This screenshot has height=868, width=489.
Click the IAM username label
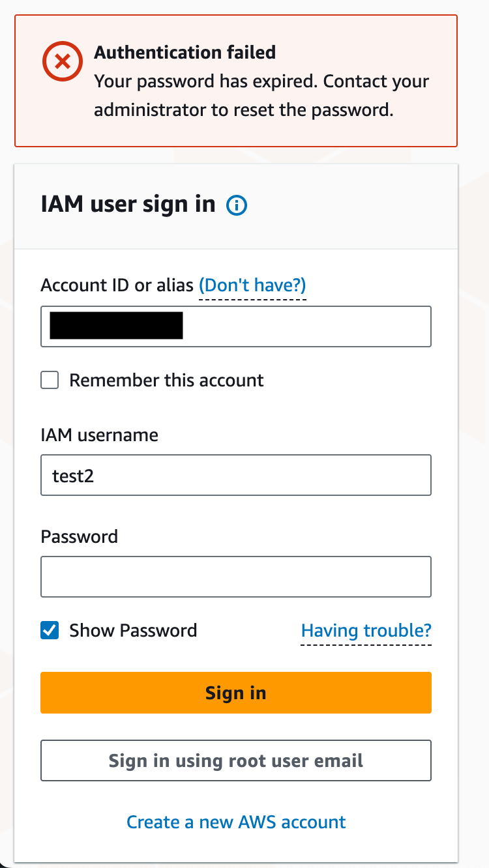pyautogui.click(x=99, y=435)
